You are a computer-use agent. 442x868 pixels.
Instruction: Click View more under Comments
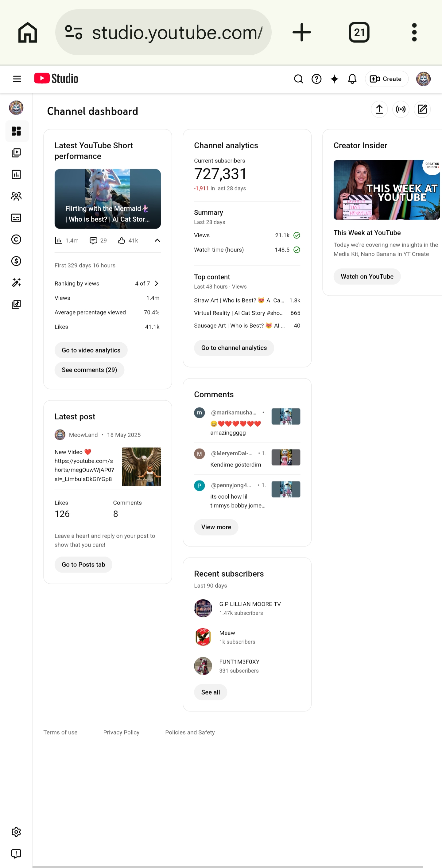[216, 527]
